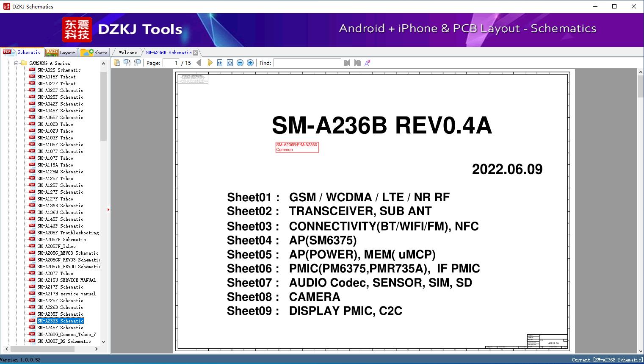Screen dimensions: 644x364
Task: Open SM-A145F Schematic entry
Action: click(x=60, y=219)
